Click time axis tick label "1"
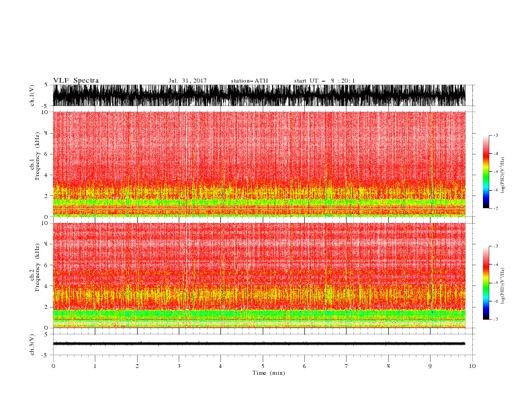 pos(95,366)
